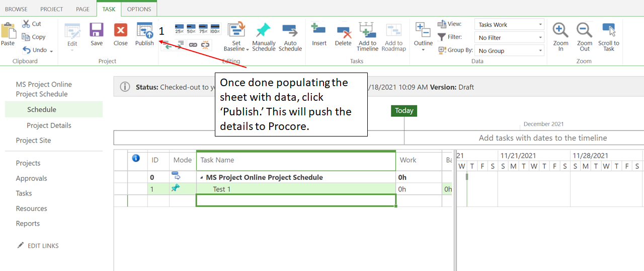The image size is (644, 271).
Task: Open the Filter dropdown showing No Filter
Action: point(509,38)
